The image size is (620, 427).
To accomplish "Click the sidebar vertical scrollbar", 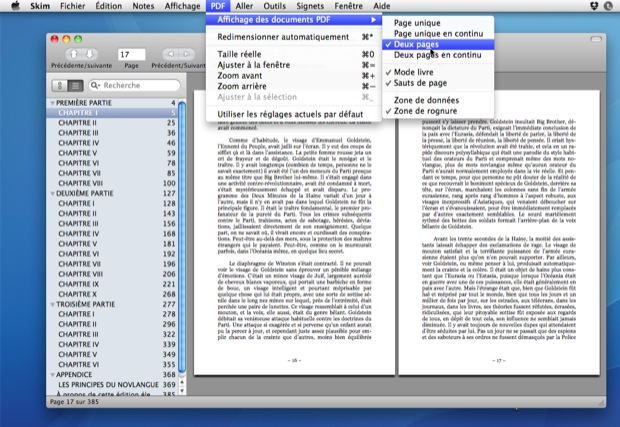I will click(182, 237).
